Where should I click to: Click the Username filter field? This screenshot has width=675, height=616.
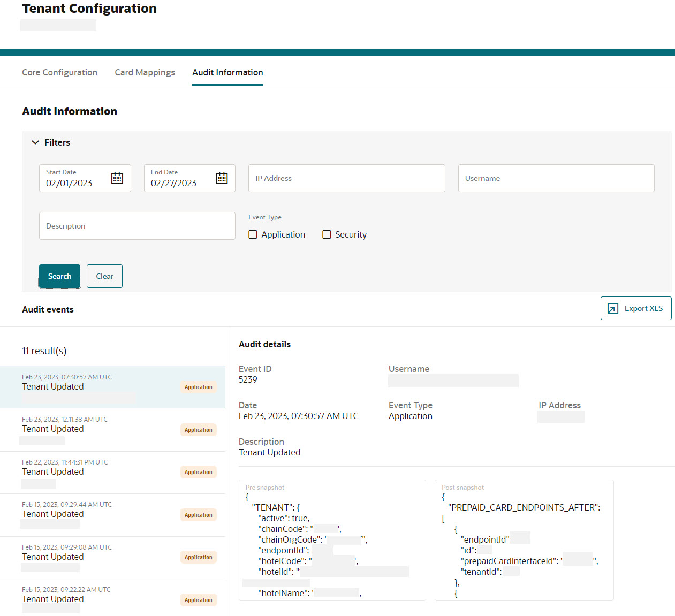(556, 178)
